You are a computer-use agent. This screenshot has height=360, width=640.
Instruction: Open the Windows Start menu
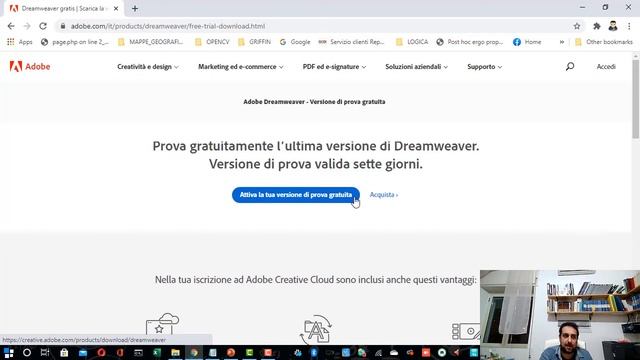(x=9, y=353)
